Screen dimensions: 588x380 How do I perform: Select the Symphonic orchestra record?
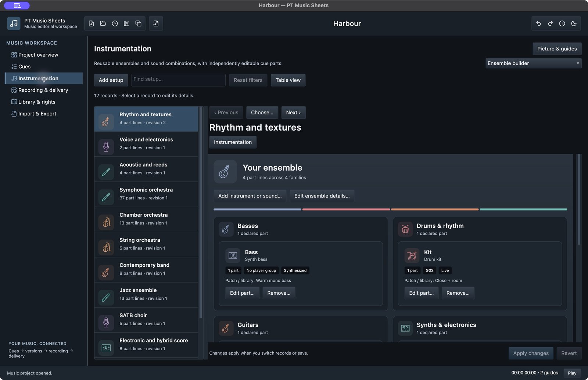146,194
